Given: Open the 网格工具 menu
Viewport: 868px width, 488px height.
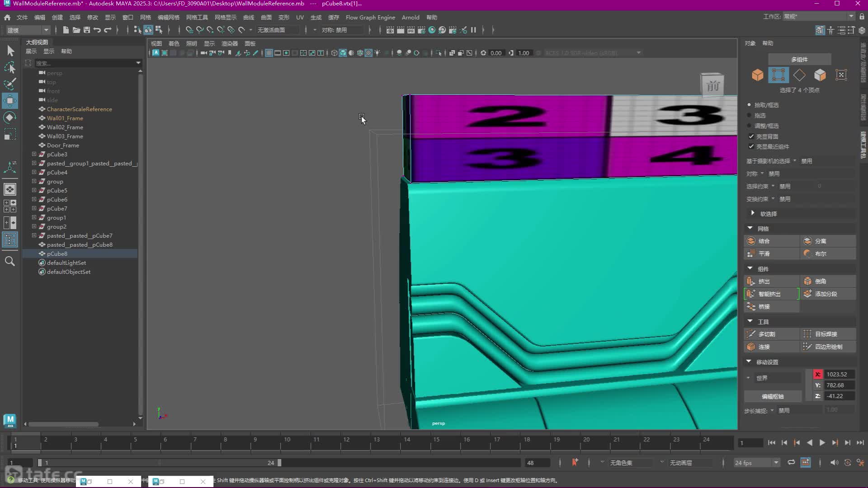Looking at the screenshot, I should (197, 17).
